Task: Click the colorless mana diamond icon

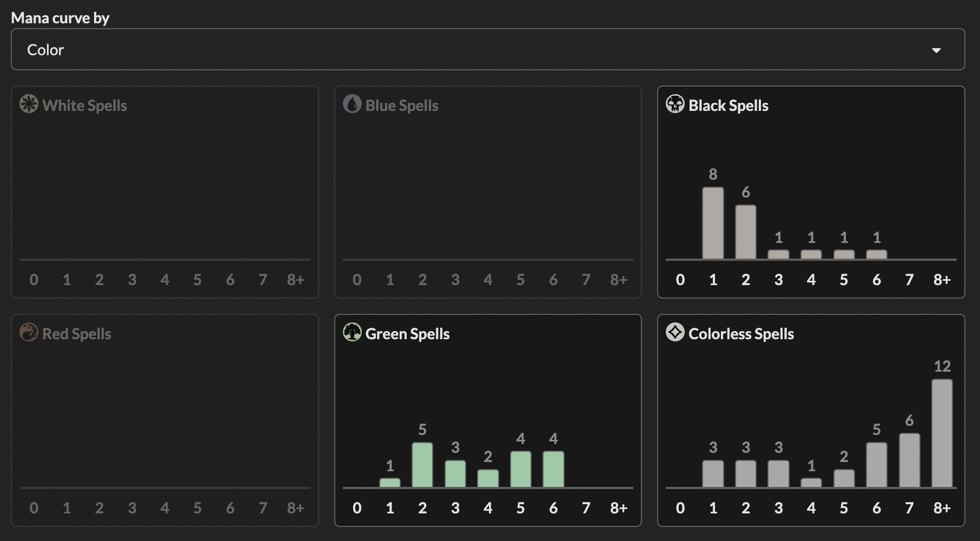Action: click(675, 332)
